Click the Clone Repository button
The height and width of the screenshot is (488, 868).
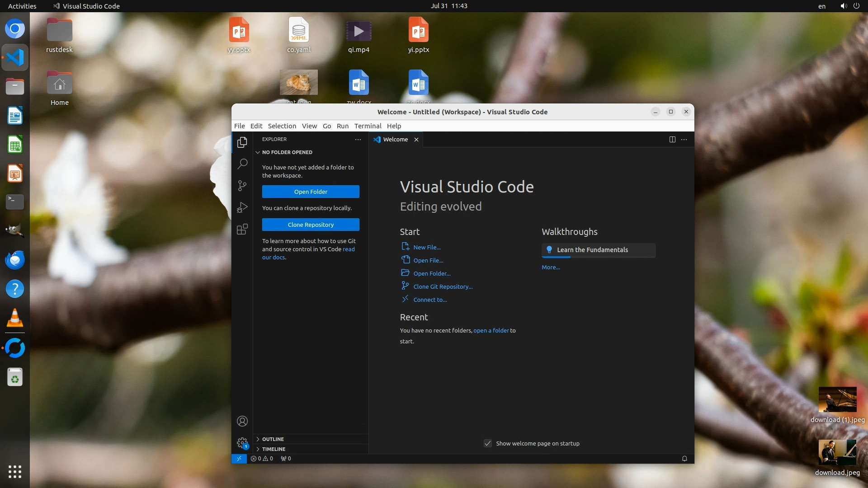pyautogui.click(x=311, y=225)
